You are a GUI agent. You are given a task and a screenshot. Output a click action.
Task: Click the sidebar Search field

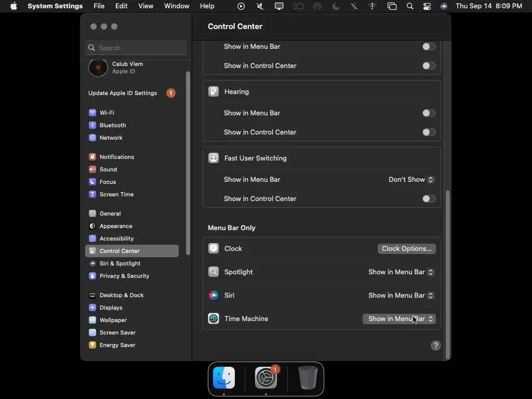tap(136, 48)
